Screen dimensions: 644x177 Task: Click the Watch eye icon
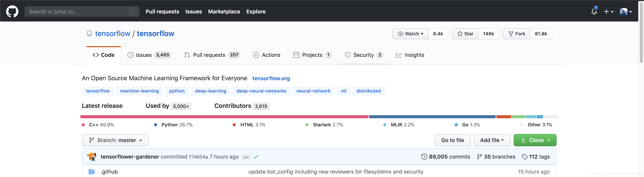(x=400, y=34)
